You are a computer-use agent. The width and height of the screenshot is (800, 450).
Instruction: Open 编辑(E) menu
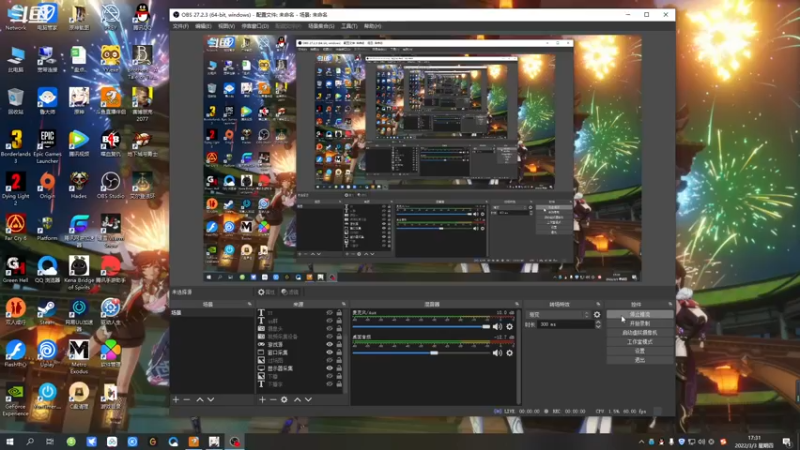click(203, 26)
